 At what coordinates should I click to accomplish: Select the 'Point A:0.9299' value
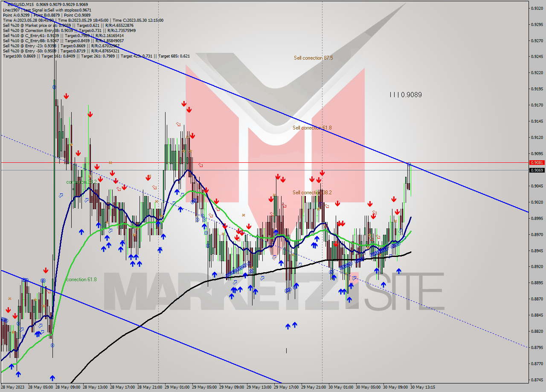coord(16,15)
